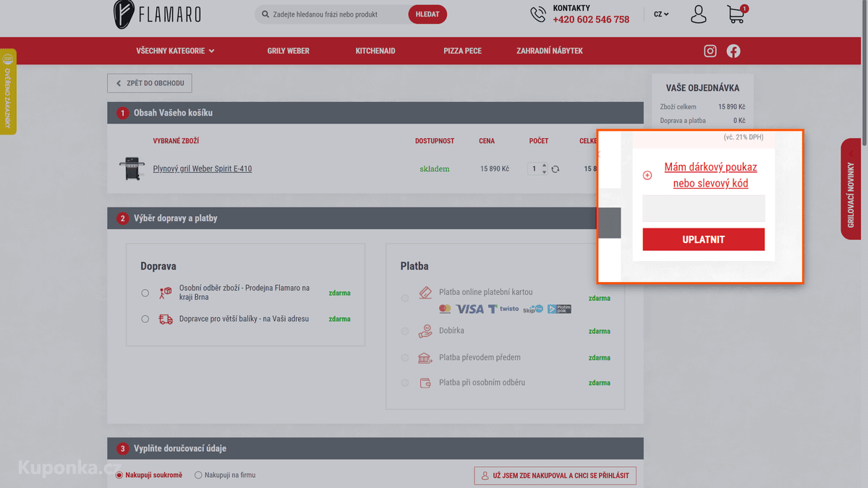This screenshot has height=488, width=868.
Task: Open the Grilovací novinky side tab
Action: point(851,189)
